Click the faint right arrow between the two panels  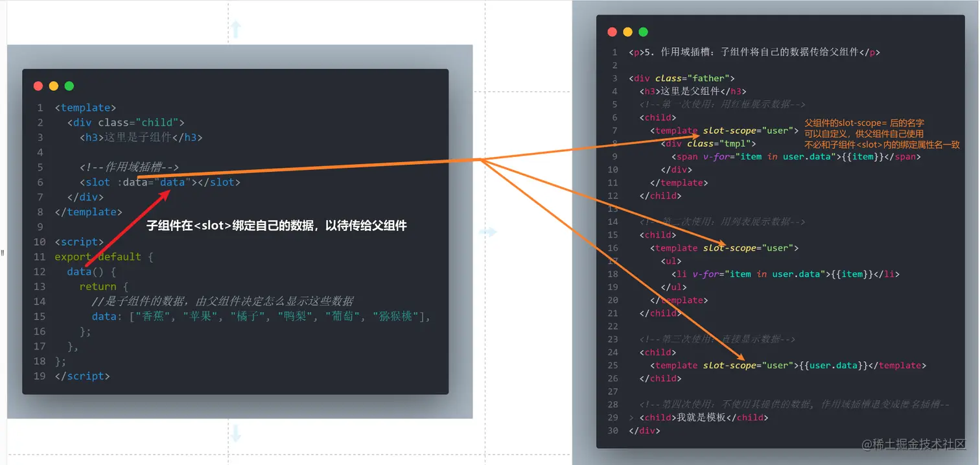click(x=487, y=232)
